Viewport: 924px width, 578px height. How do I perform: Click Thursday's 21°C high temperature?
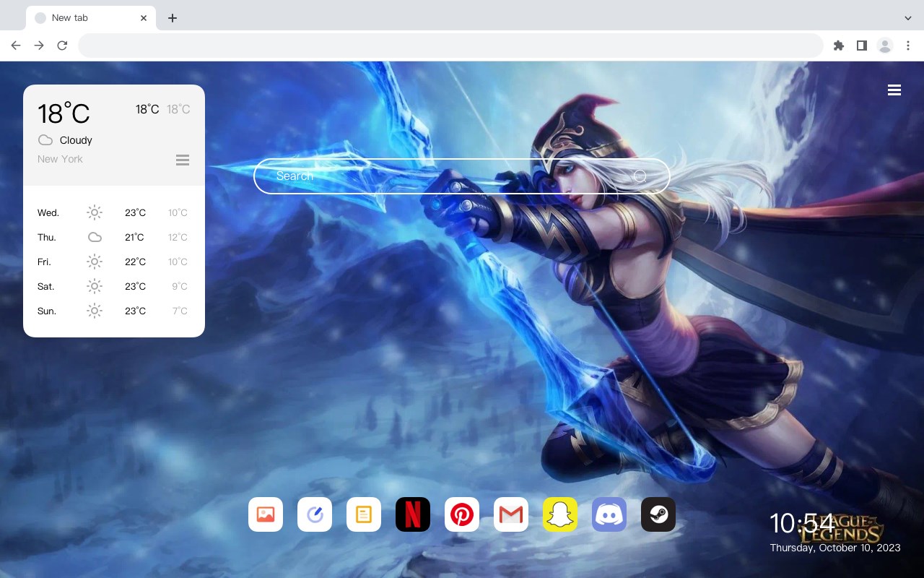(x=134, y=237)
